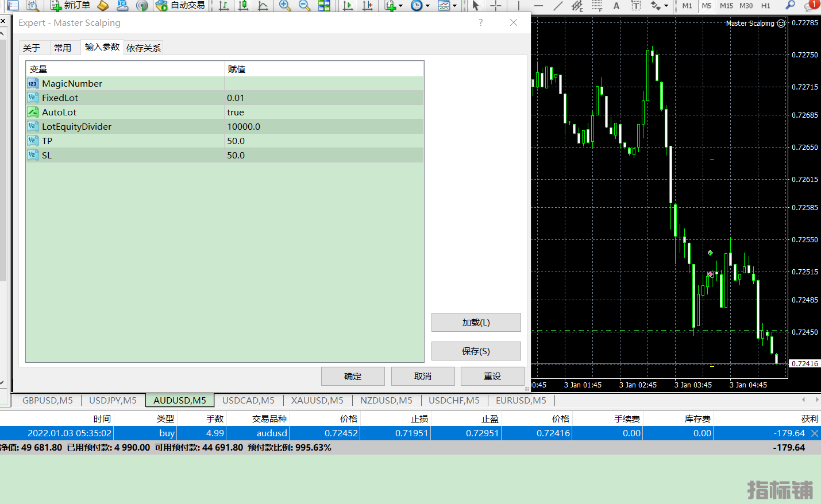
Task: Click the 重设 reset button
Action: click(492, 377)
